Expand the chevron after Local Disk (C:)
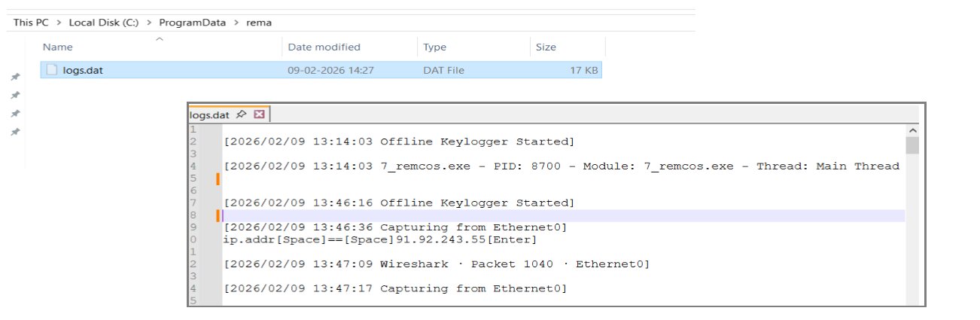 coord(148,23)
